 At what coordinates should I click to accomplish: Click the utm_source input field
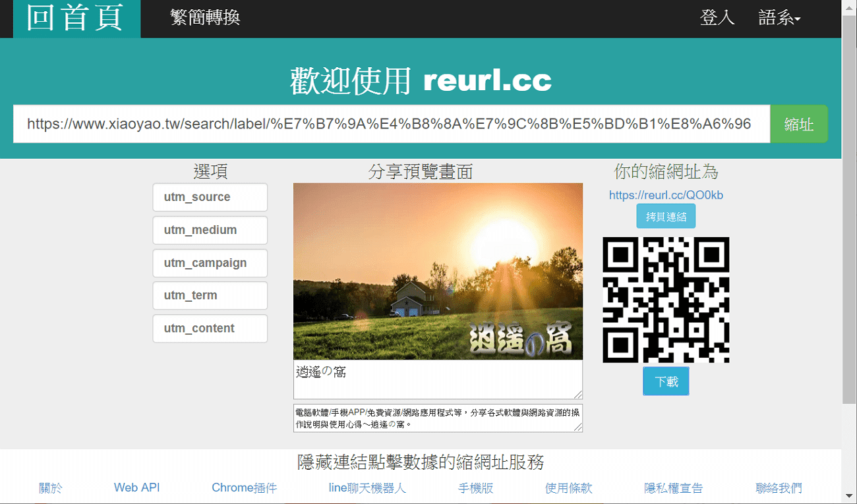pos(210,197)
